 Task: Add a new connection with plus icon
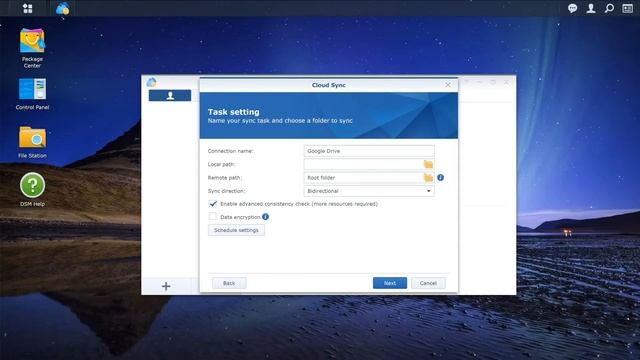point(166,286)
